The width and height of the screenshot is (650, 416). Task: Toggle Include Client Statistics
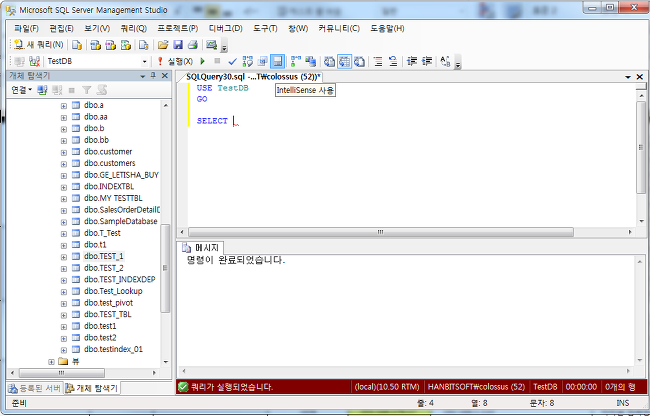tap(310, 61)
